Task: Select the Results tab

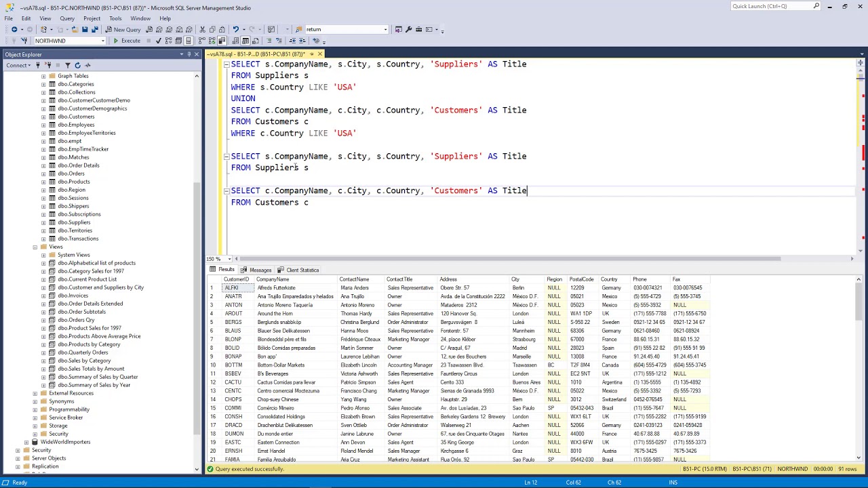Action: click(222, 270)
